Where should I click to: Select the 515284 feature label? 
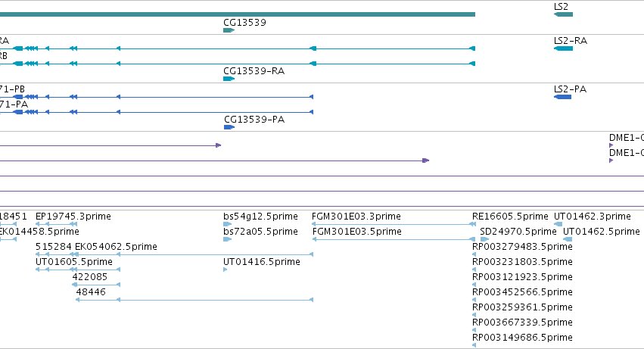pos(54,247)
